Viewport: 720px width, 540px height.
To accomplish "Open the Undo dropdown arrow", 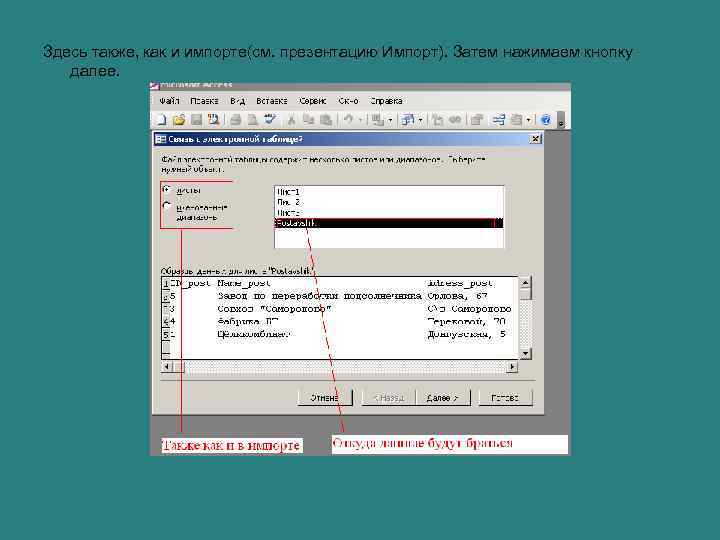I will (x=360, y=121).
